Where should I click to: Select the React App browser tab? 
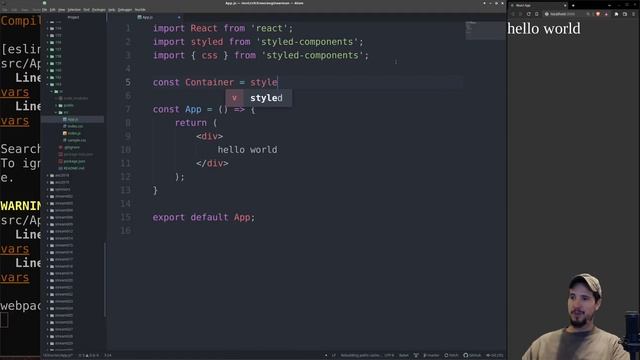point(537,5)
